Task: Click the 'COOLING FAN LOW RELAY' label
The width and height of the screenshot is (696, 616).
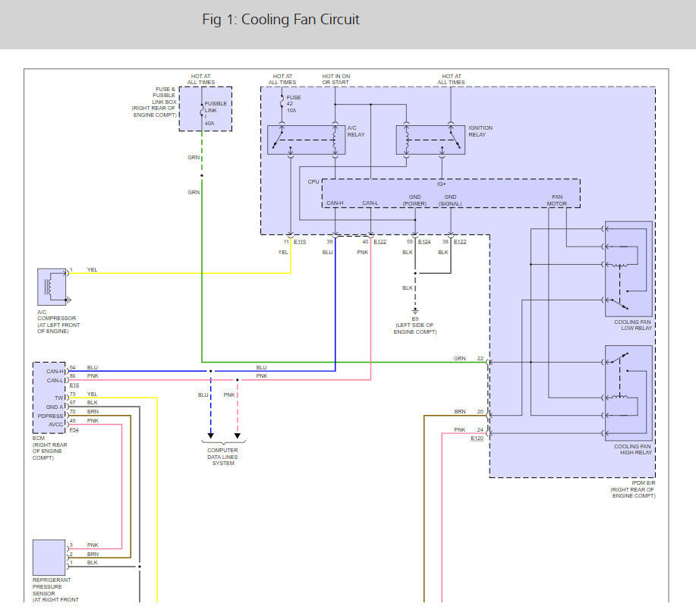Action: (x=632, y=325)
